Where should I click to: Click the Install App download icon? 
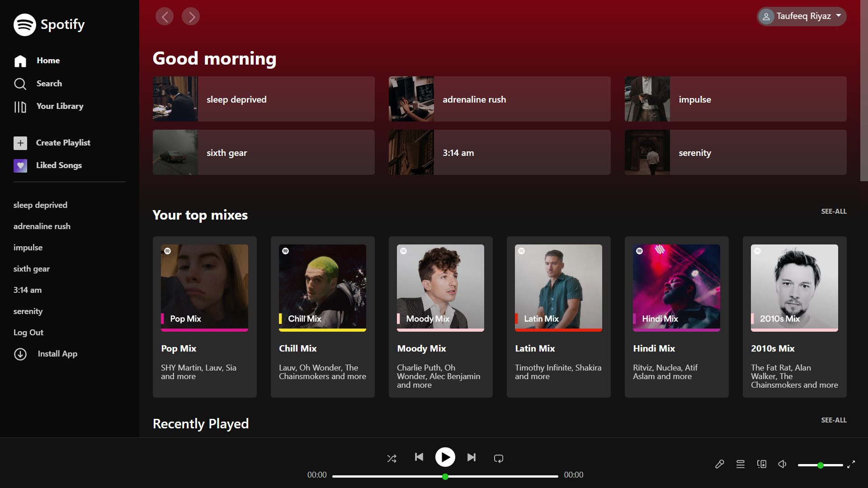20,354
